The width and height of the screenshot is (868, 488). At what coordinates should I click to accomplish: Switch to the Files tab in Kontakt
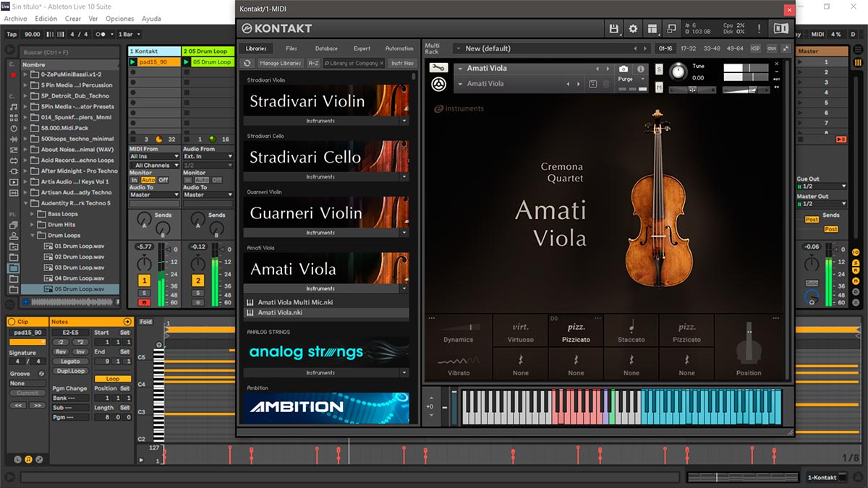pyautogui.click(x=292, y=48)
